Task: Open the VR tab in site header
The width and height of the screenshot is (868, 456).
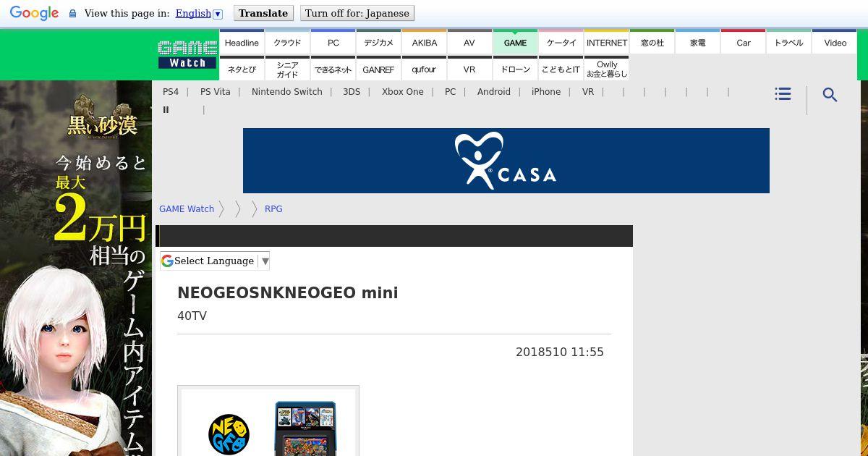Action: click(469, 69)
